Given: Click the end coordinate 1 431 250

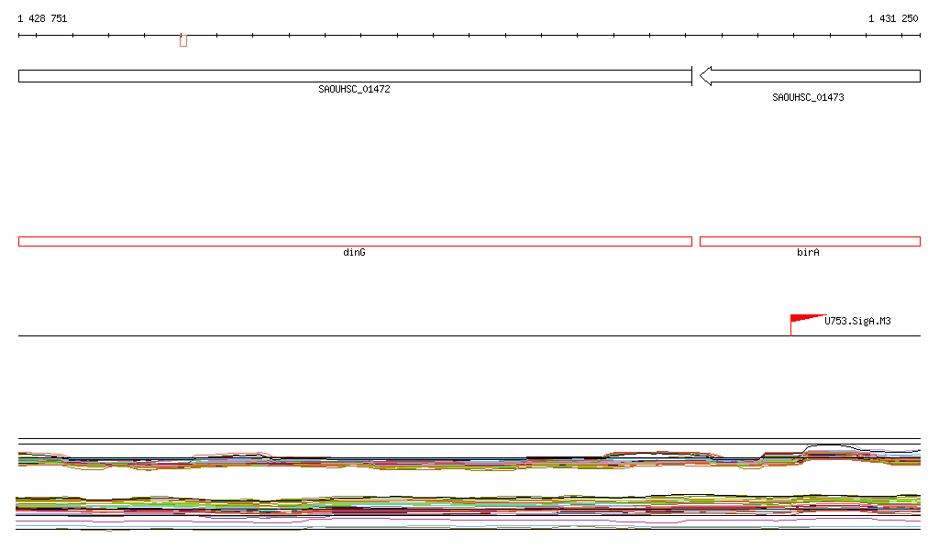Looking at the screenshot, I should click(x=893, y=18).
